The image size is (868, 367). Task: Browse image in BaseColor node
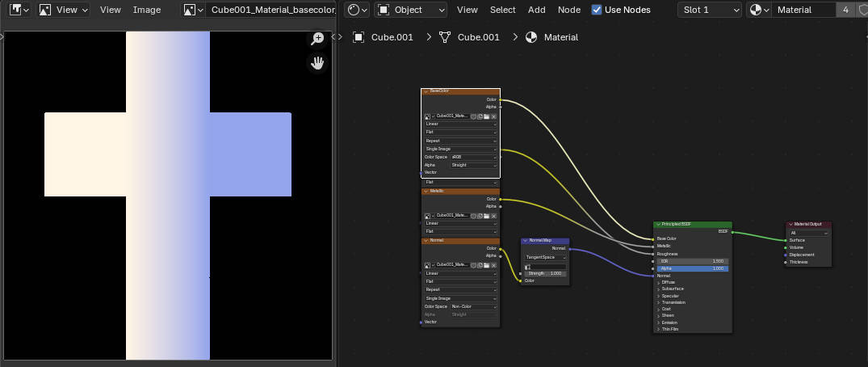(429, 116)
